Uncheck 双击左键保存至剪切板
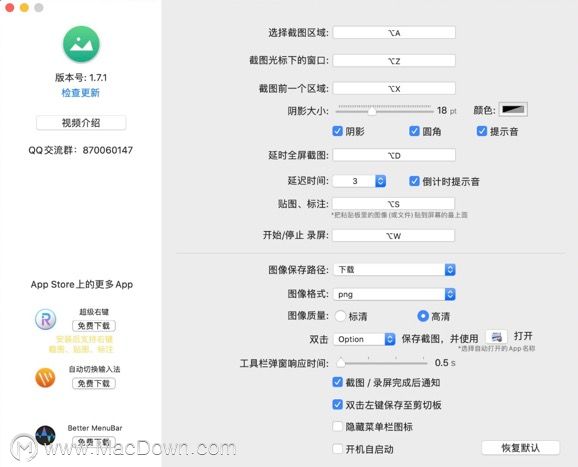The width and height of the screenshot is (578, 467). [x=337, y=405]
